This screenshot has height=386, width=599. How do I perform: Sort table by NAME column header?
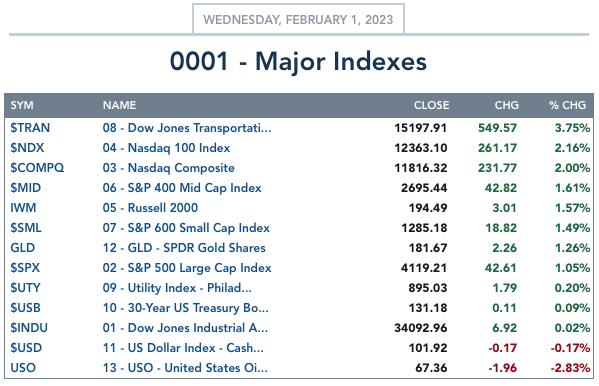coord(119,105)
